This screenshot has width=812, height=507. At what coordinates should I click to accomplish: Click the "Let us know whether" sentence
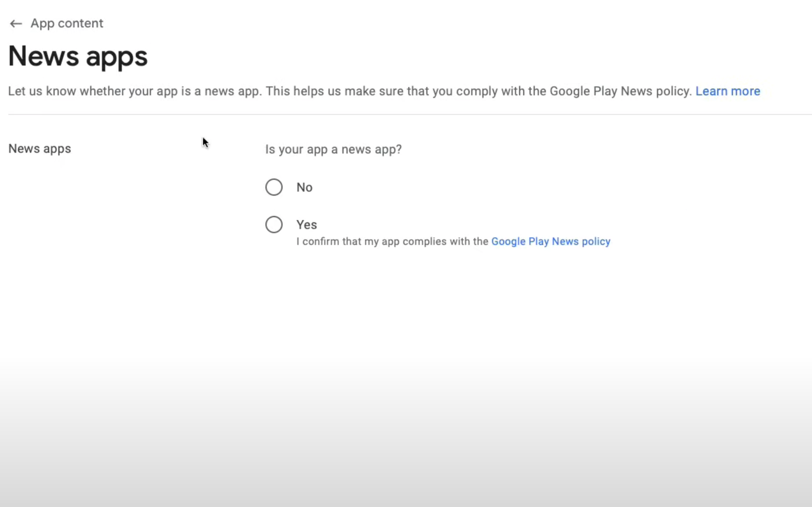[x=135, y=91]
